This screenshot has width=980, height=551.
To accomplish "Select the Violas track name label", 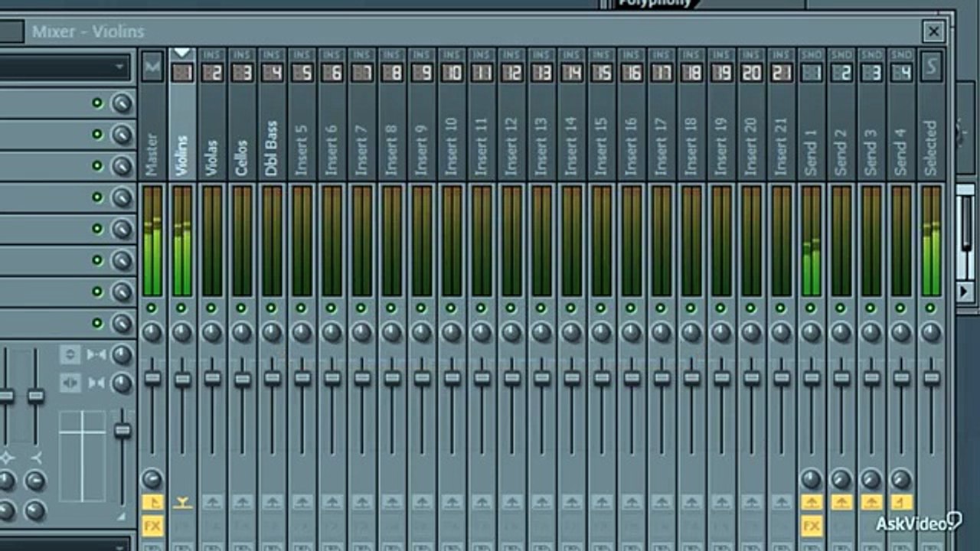I will tap(212, 158).
